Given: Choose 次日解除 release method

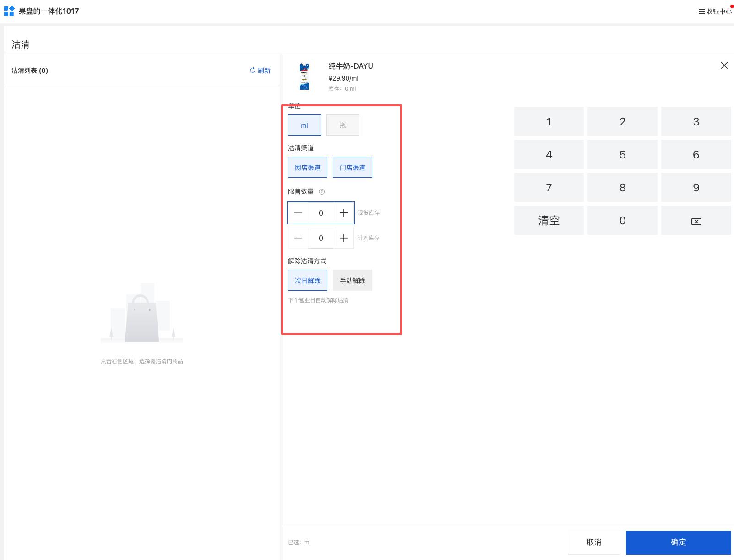Looking at the screenshot, I should pos(308,280).
